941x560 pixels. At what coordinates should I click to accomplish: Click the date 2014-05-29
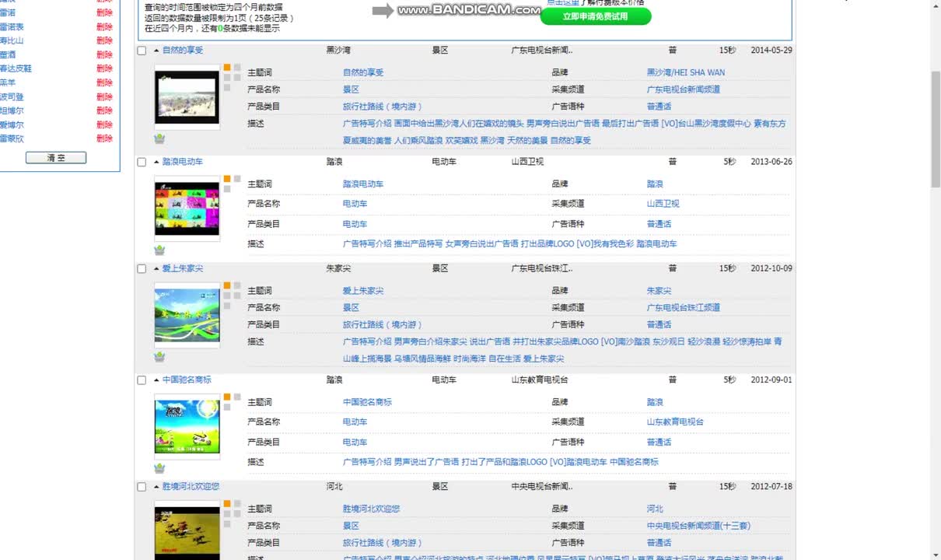point(771,51)
